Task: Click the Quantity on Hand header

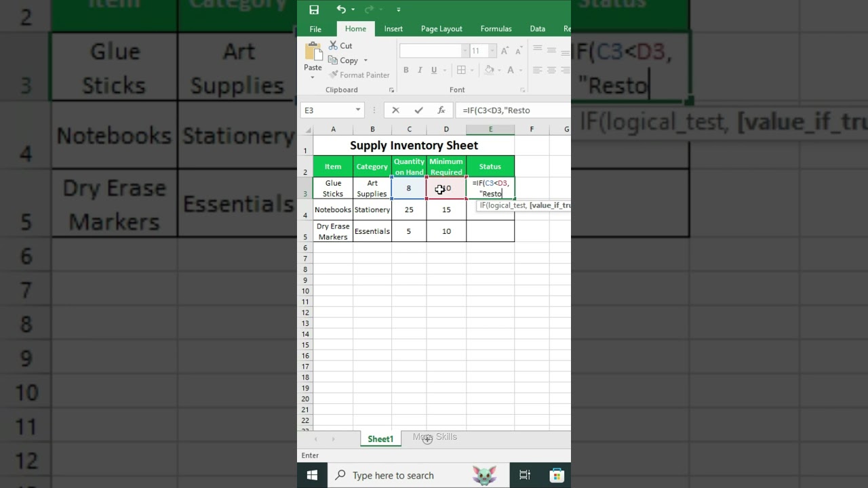Action: (x=409, y=167)
